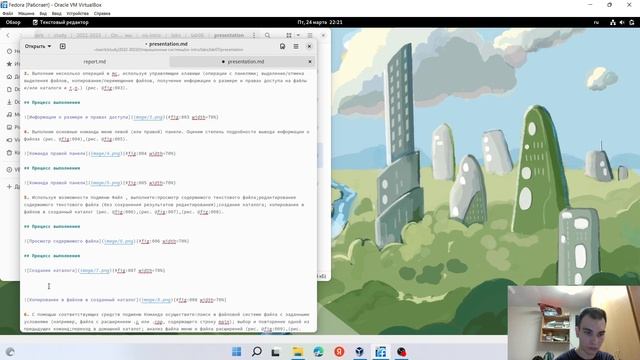Open Files window hamburger menu
The width and height of the screenshot is (640, 360).
pyautogui.click(x=310, y=36)
